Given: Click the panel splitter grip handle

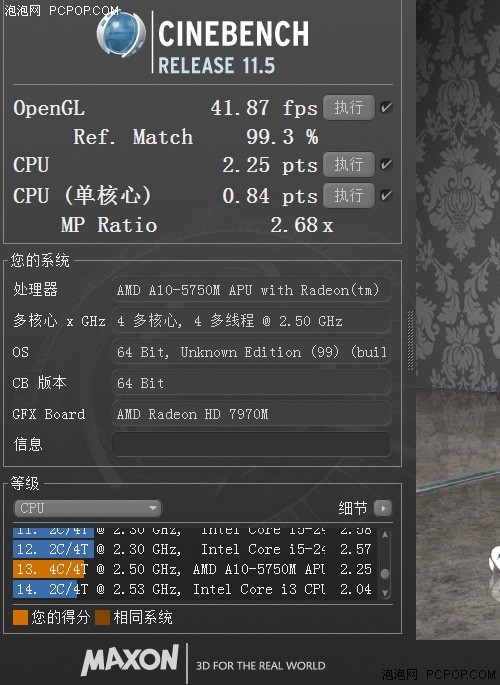Looking at the screenshot, I should [x=410, y=341].
